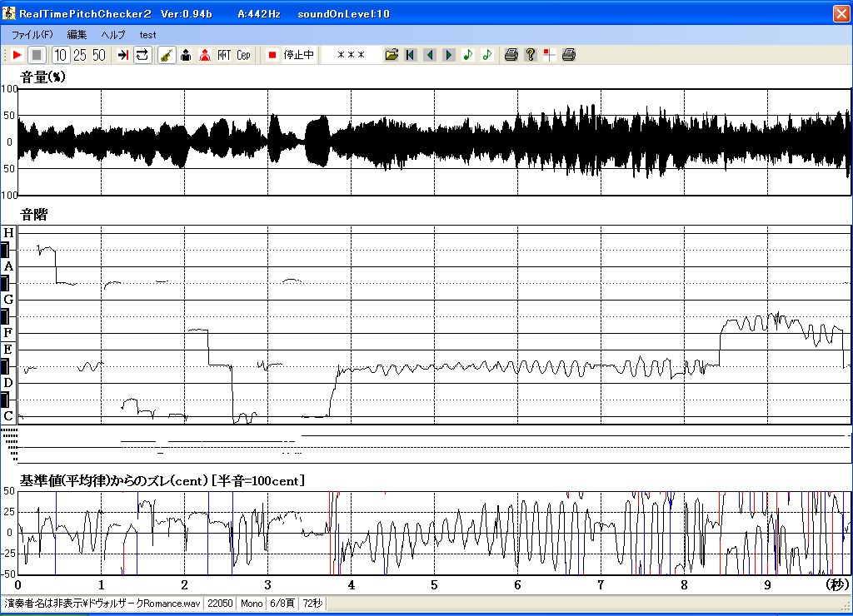Click the C key label on the scale
This screenshot has height=616, width=853.
coord(8,416)
